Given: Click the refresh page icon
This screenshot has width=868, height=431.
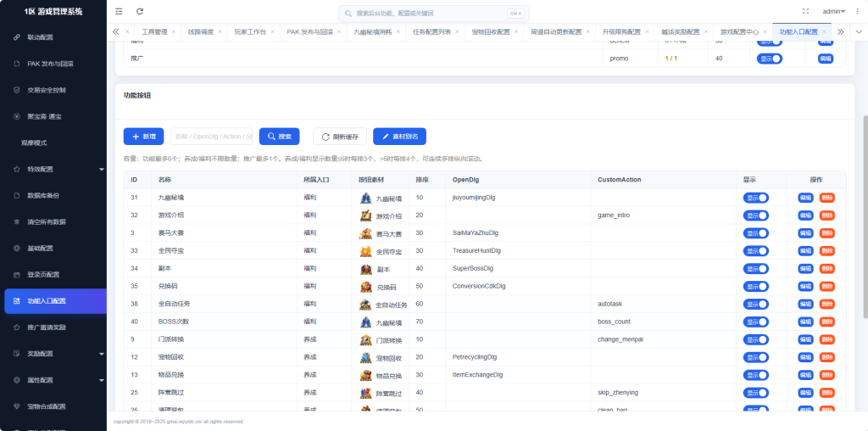Looking at the screenshot, I should (x=140, y=11).
